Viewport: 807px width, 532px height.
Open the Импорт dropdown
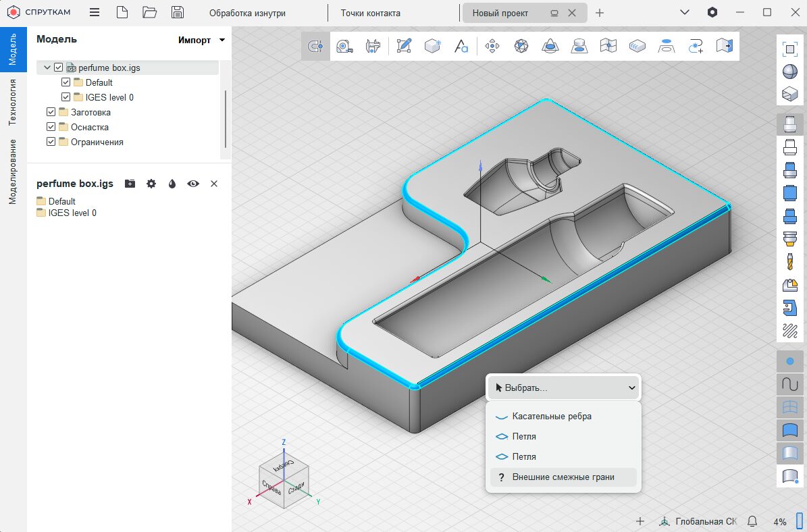coord(201,41)
